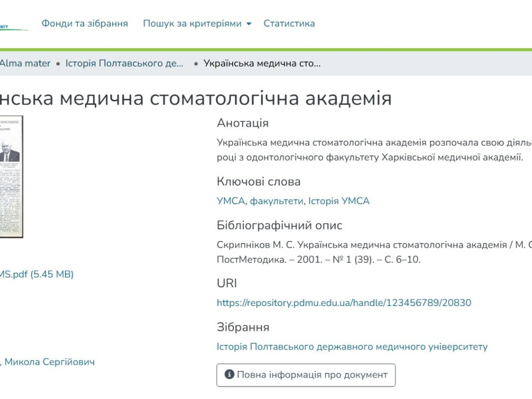The width and height of the screenshot is (532, 399).
Task: Click the bibliographic description text ПостМетодика 2001
Action: [318, 260]
